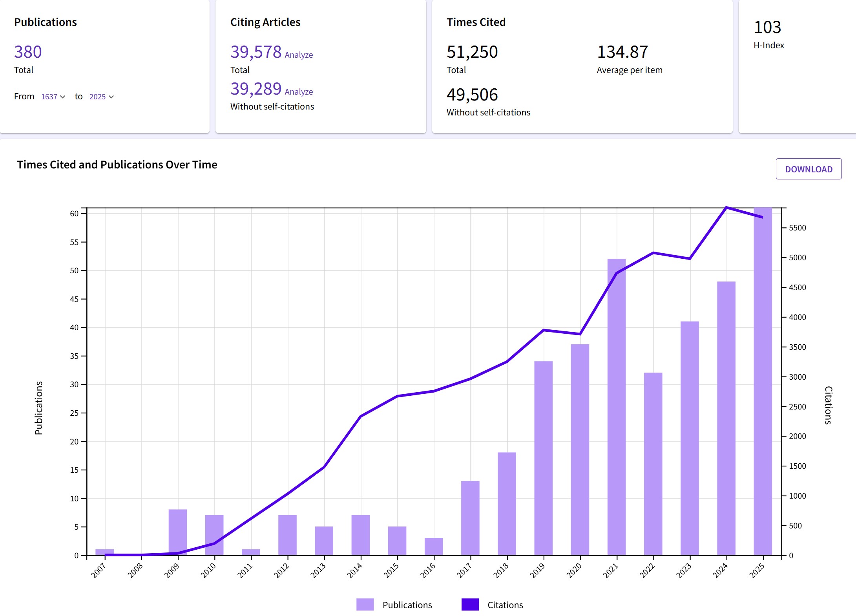Toggle the Citations legend color swatch
856x616 pixels.
470,605
